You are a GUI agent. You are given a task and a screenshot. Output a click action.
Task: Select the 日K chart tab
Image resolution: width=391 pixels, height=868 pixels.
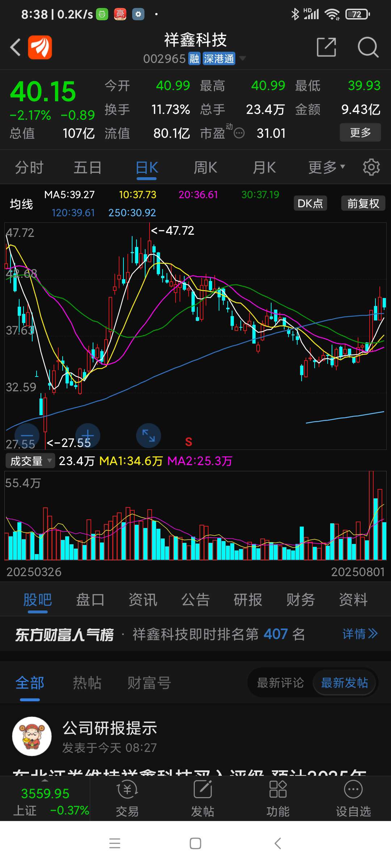point(147,168)
